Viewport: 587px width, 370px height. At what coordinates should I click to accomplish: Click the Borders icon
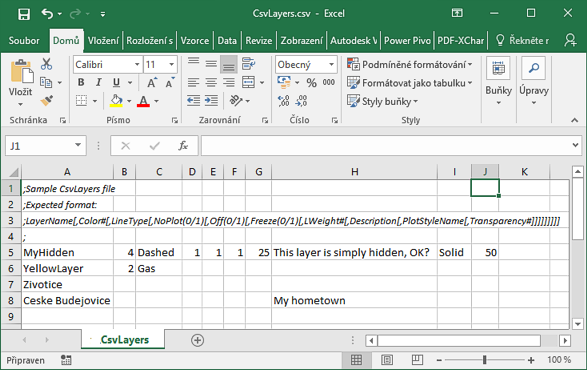[x=82, y=100]
